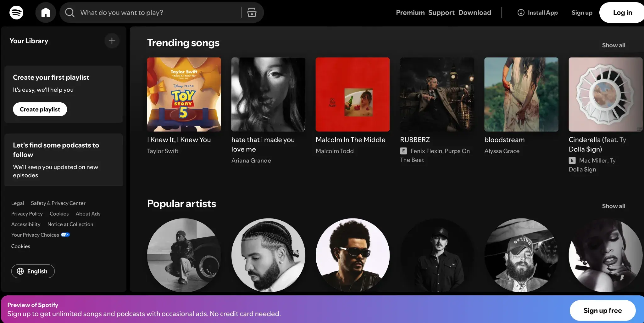Viewport: 644px width, 323px height.
Task: Click the explicit E badge on RUBBERZ
Action: pyautogui.click(x=403, y=151)
